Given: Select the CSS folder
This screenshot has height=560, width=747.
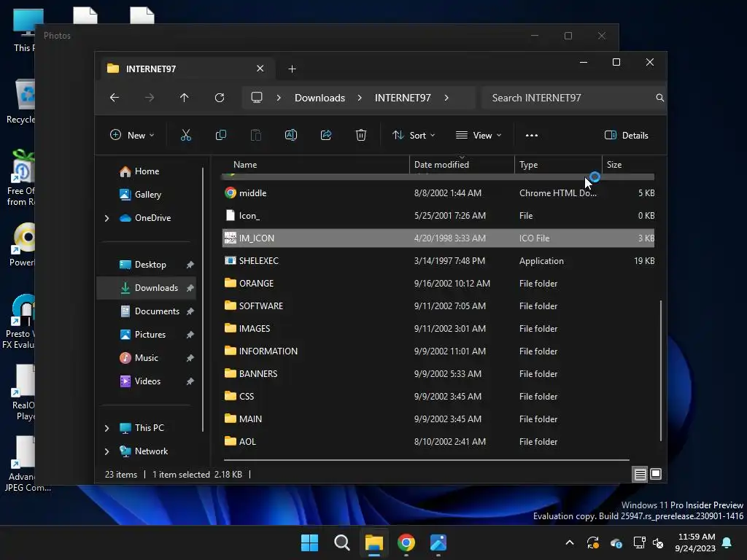Looking at the screenshot, I should point(438,396).
